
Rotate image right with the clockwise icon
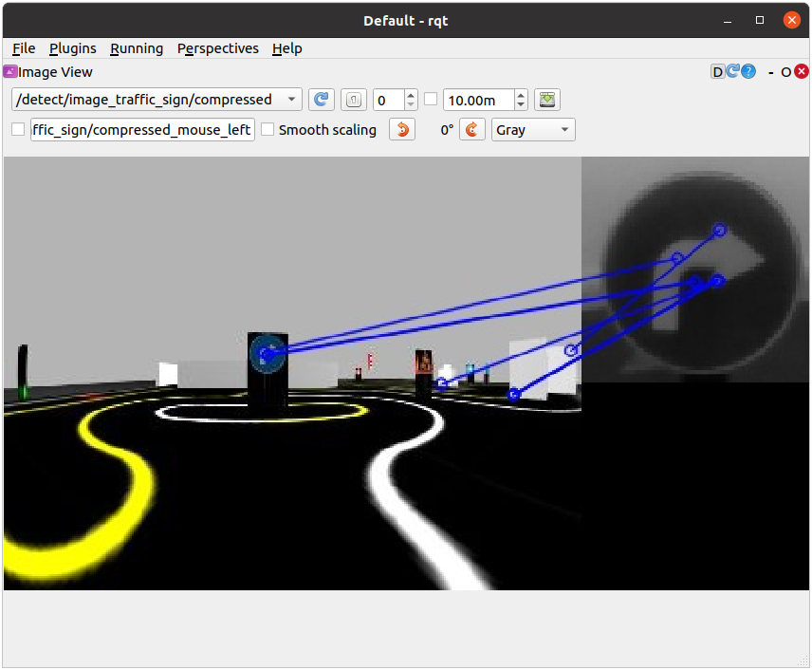[x=472, y=130]
